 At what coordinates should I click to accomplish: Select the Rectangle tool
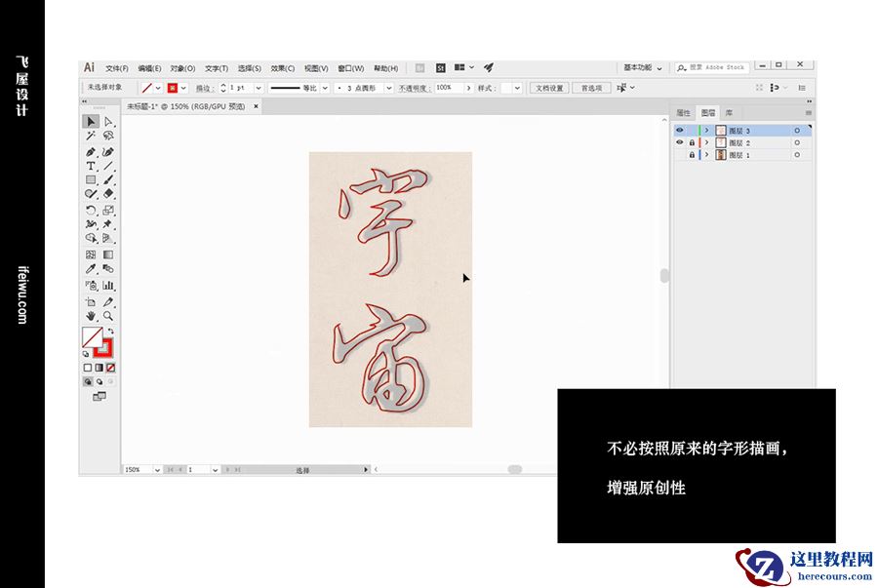(91, 178)
